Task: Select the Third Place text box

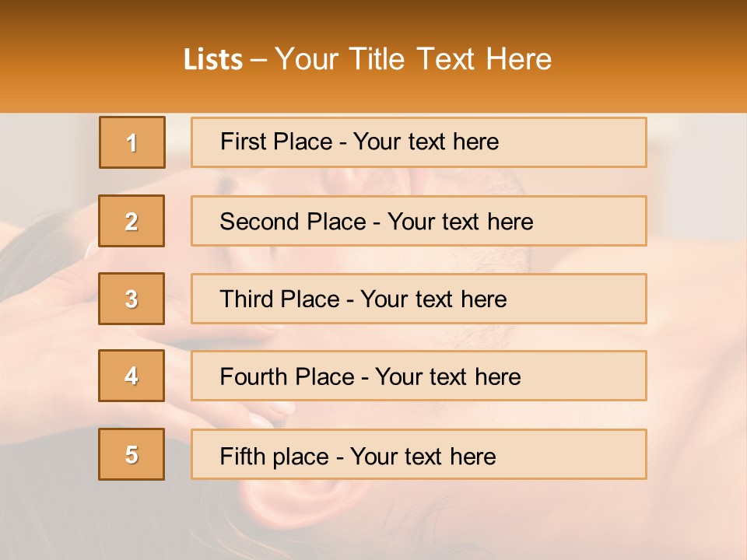Action: click(419, 299)
